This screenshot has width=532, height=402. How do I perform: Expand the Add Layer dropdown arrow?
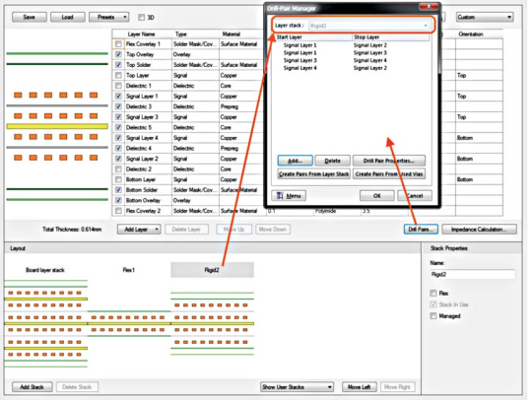tap(157, 230)
